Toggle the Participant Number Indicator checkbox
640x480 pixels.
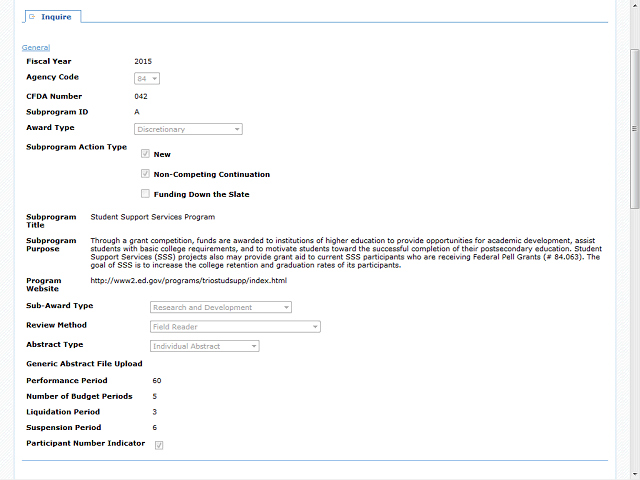point(159,445)
